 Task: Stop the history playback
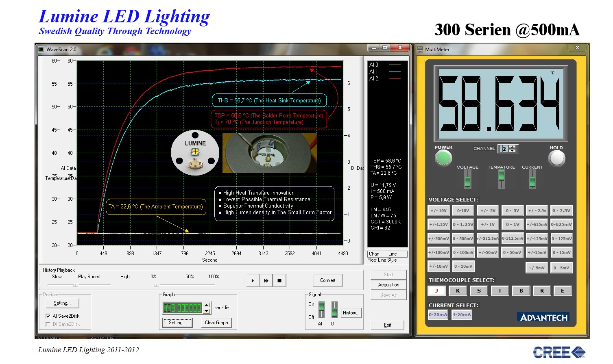point(279,280)
